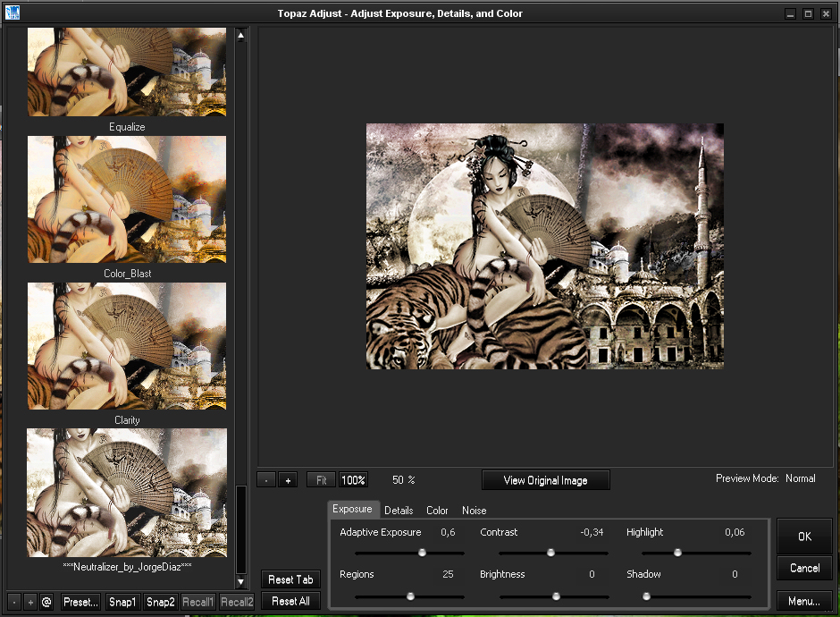This screenshot has width=840, height=617.
Task: Apply the Color_Blast preset thumbnail
Action: coord(127,199)
